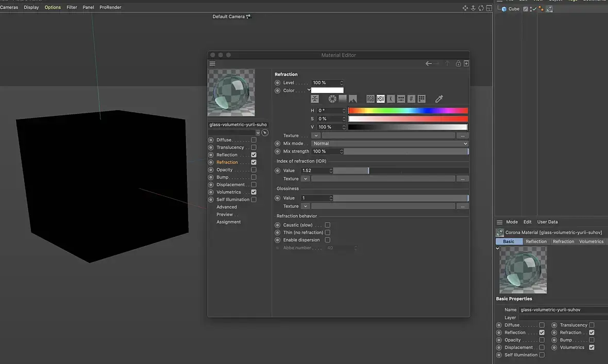Click the pick-layer arrow under material name
This screenshot has height=364, width=608.
265,133
